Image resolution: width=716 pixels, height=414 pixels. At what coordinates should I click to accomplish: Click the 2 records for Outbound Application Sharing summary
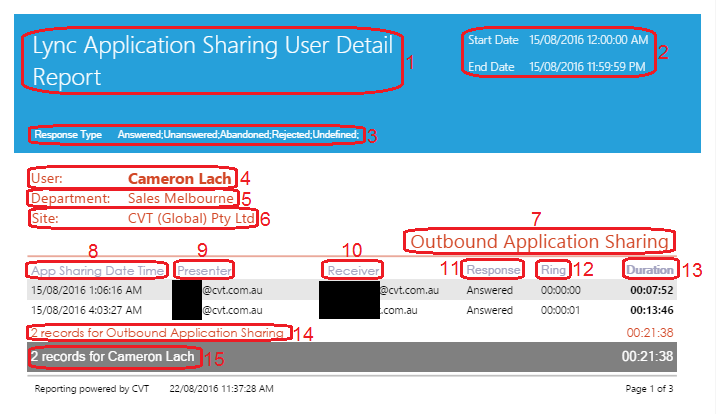pos(158,333)
